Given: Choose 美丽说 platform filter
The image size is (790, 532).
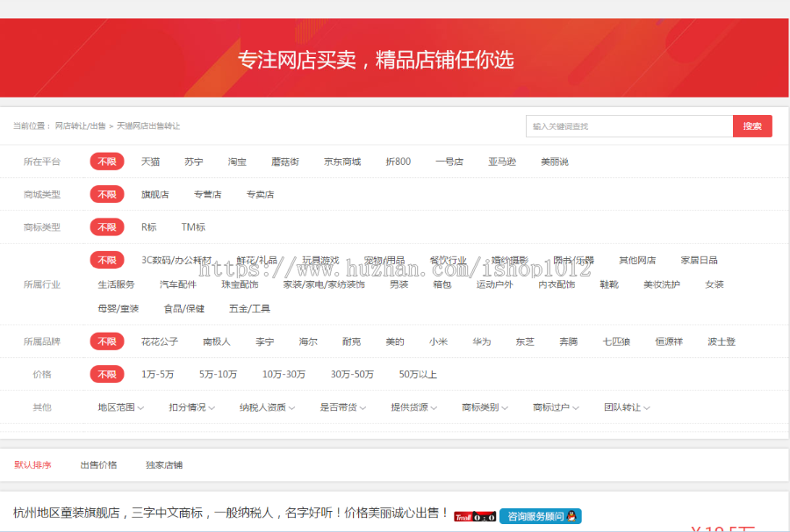Looking at the screenshot, I should pyautogui.click(x=554, y=162).
